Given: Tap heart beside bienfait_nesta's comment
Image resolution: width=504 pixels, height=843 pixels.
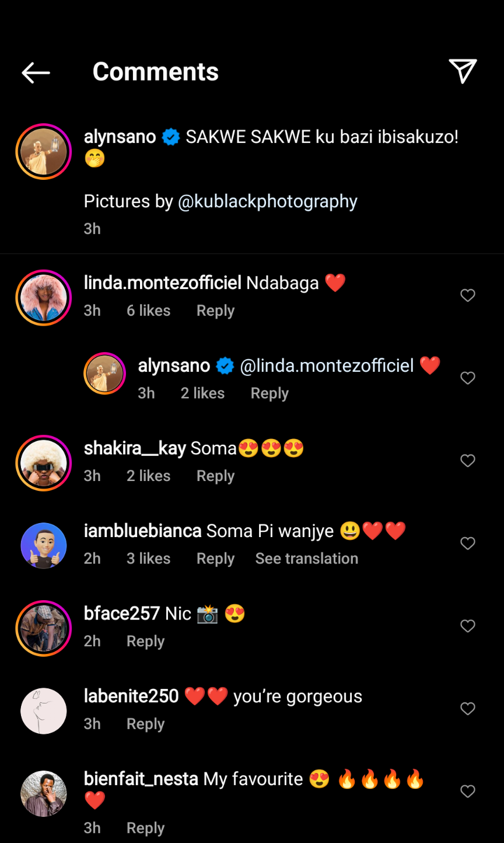Looking at the screenshot, I should pyautogui.click(x=468, y=791).
